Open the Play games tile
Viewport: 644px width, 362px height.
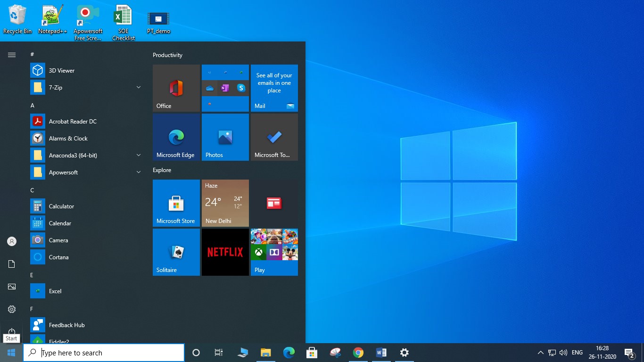click(274, 252)
